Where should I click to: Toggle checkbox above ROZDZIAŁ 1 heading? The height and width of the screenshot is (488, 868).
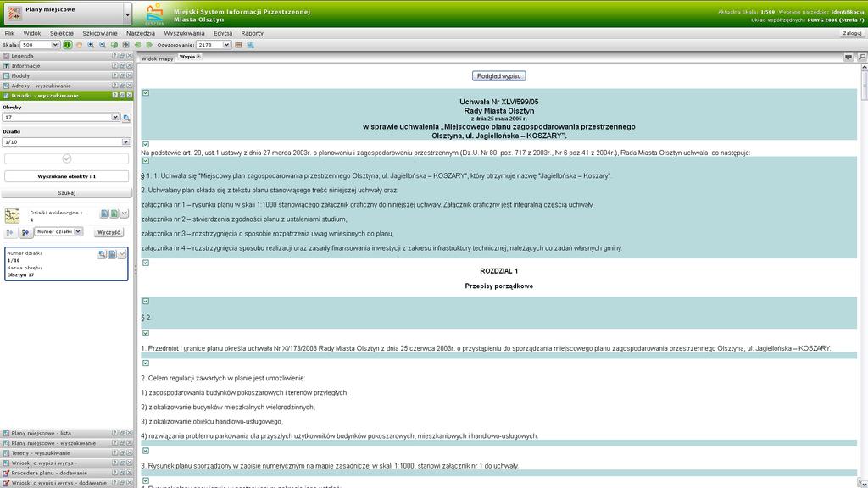pyautogui.click(x=146, y=263)
